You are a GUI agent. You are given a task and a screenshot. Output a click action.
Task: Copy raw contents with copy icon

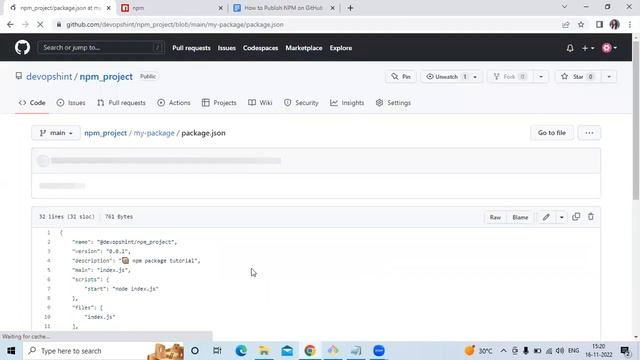[576, 217]
